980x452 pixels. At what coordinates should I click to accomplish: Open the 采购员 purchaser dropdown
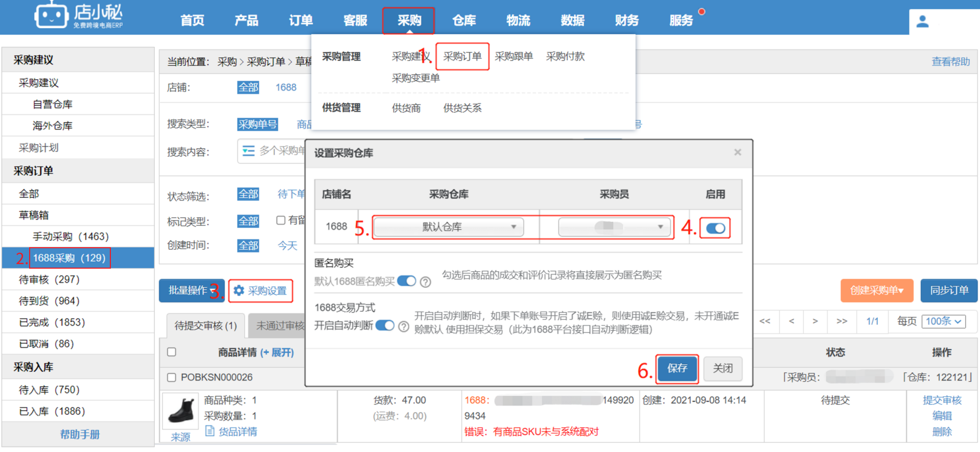pyautogui.click(x=614, y=227)
